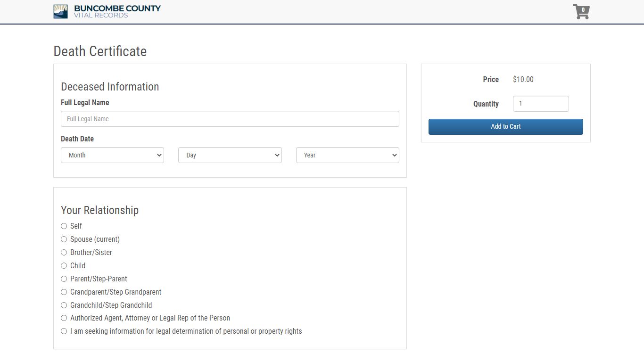Click the Buncombe County logo image
The height and width of the screenshot is (362, 644).
(60, 11)
